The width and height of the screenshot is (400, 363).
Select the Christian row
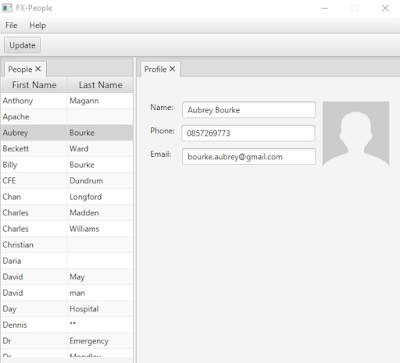[67, 245]
